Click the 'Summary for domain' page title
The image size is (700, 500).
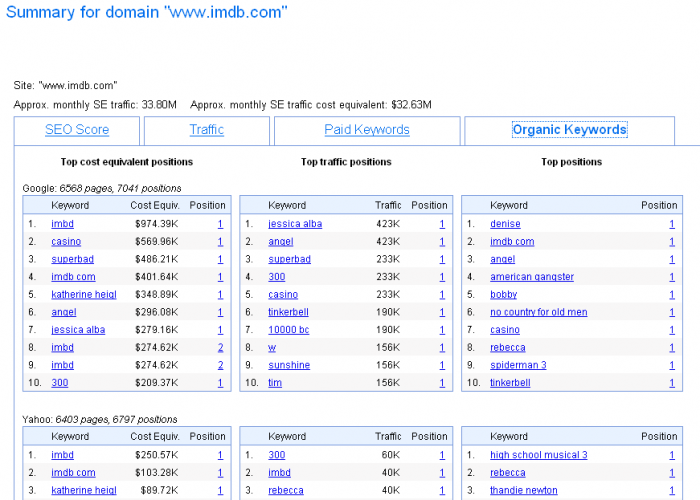146,12
